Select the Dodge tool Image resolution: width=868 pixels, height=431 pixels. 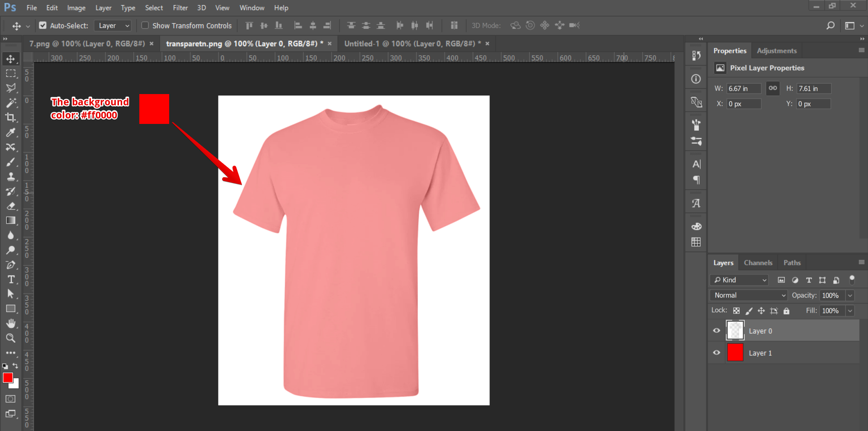coord(10,250)
